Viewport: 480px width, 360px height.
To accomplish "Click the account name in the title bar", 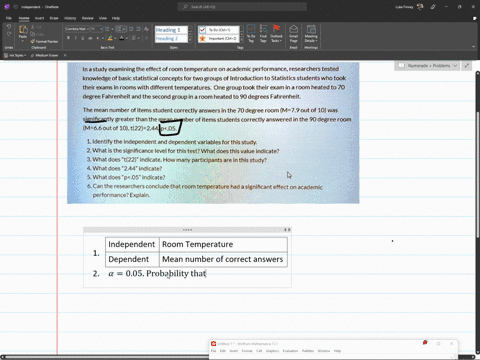I will pyautogui.click(x=404, y=7).
